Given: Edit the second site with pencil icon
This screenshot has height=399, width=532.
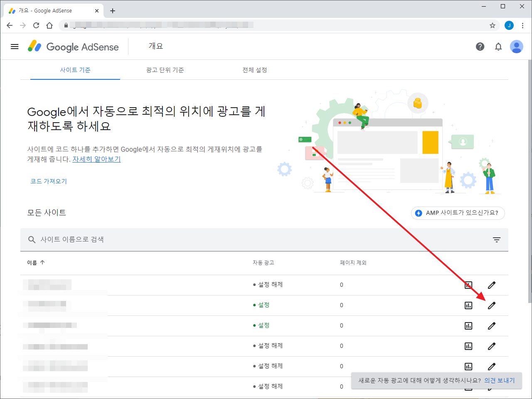Looking at the screenshot, I should pyautogui.click(x=492, y=305).
